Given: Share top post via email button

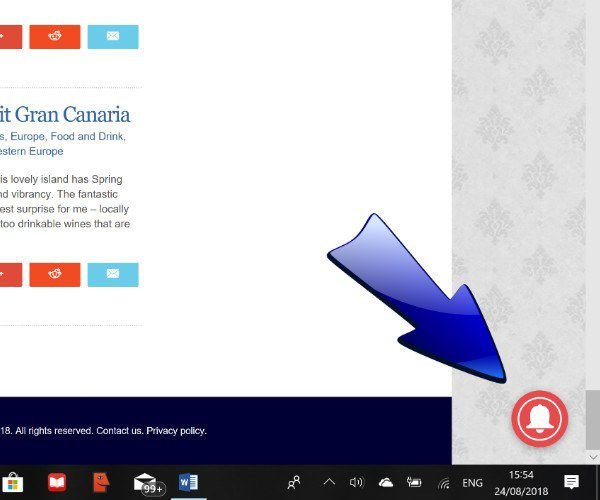Looking at the screenshot, I should [x=113, y=37].
